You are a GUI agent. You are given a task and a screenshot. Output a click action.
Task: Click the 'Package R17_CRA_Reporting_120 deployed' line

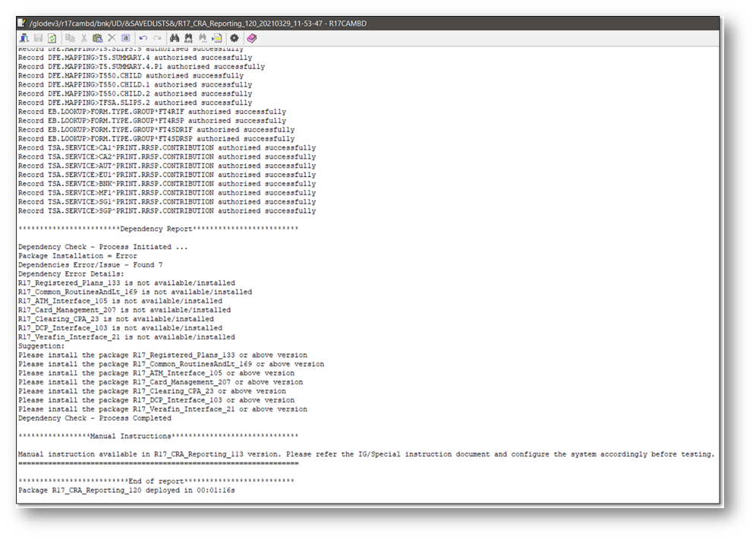point(125,491)
